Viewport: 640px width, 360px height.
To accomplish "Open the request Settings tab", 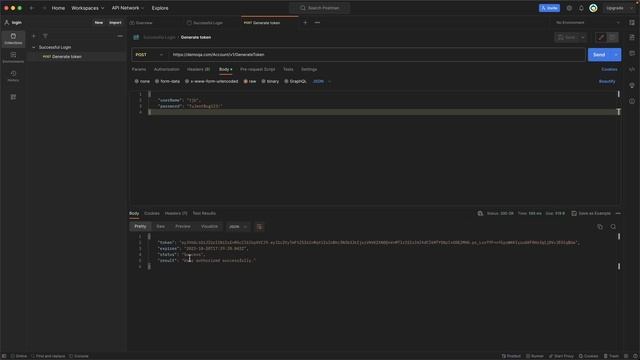I will coord(309,69).
